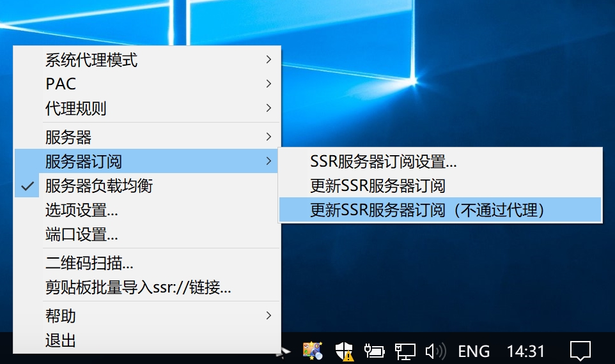
Task: Open Windows Security shield tray icon
Action: point(344,350)
